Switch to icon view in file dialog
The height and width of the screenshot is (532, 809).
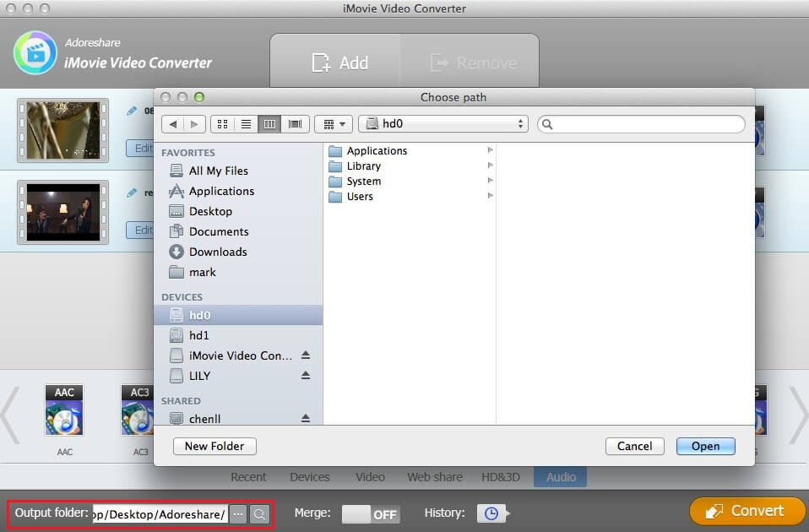point(222,124)
